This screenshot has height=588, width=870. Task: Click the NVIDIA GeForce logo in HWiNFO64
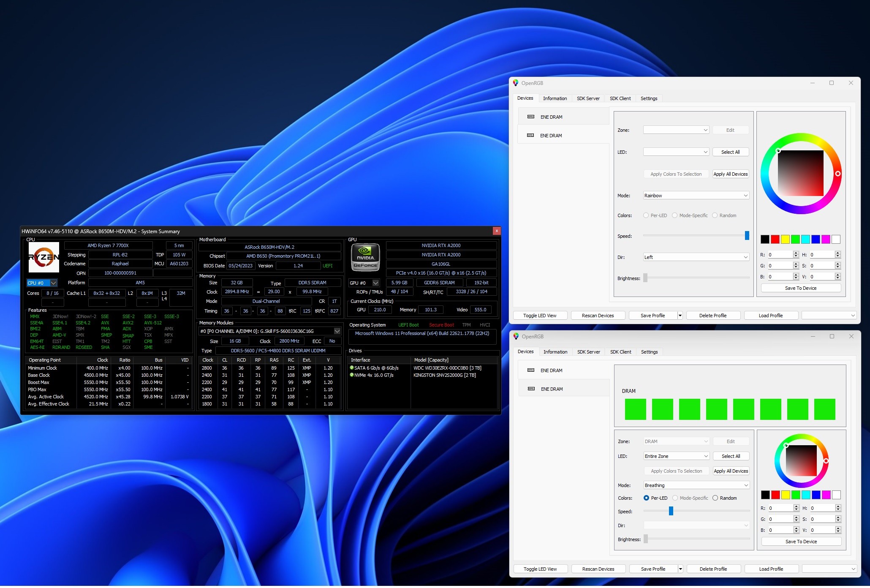(x=365, y=257)
